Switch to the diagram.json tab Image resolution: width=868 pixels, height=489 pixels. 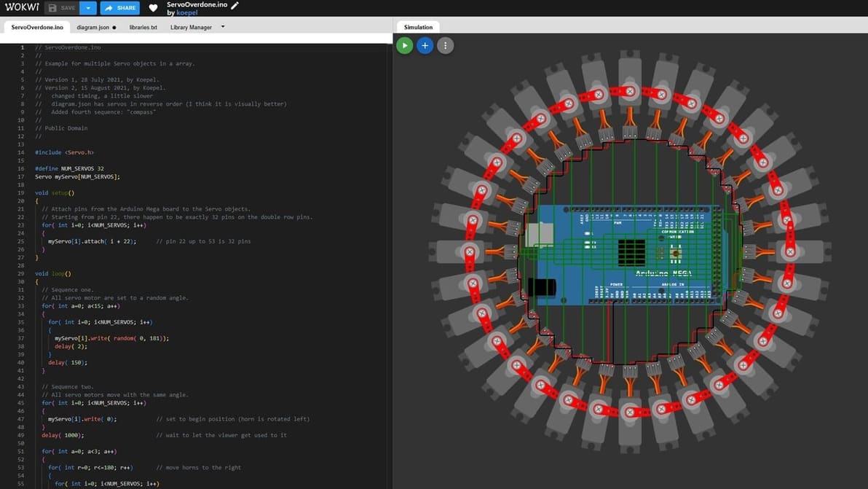(93, 27)
